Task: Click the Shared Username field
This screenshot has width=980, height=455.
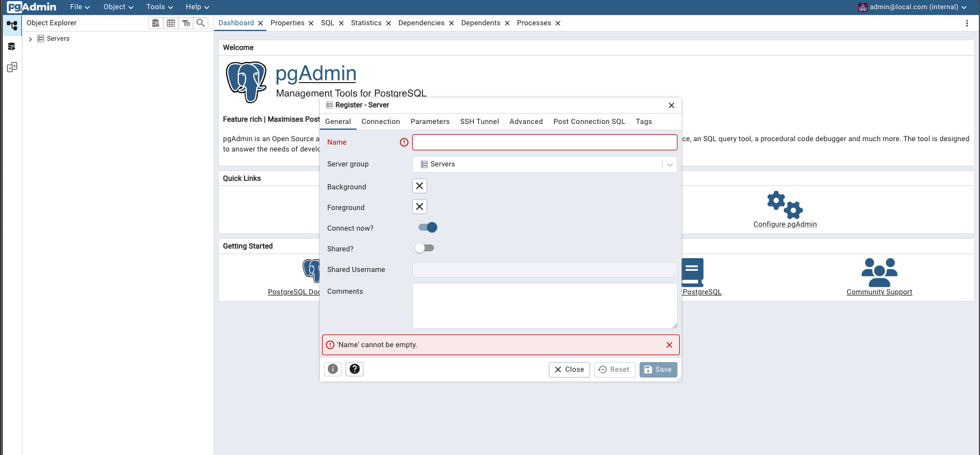Action: 544,270
